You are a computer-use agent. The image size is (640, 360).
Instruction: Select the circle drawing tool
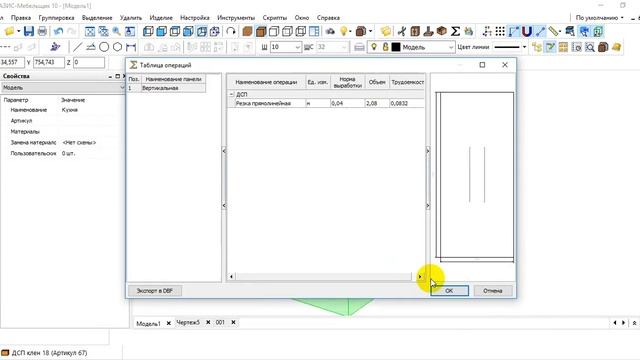[104, 47]
